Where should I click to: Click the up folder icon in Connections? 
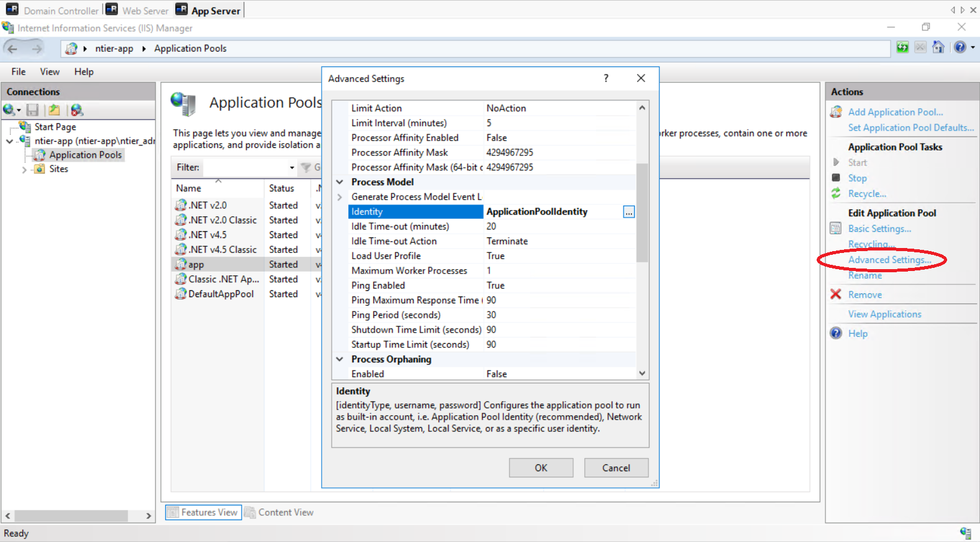pos(55,110)
